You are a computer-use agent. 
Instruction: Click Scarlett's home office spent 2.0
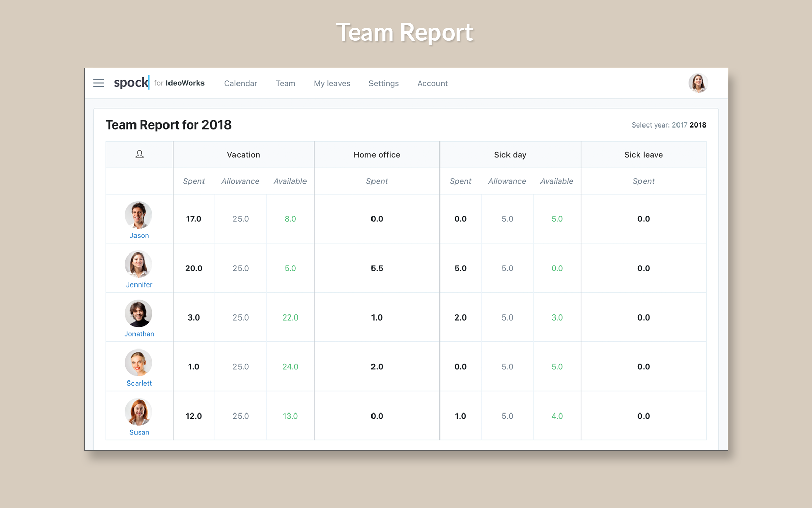pyautogui.click(x=377, y=367)
